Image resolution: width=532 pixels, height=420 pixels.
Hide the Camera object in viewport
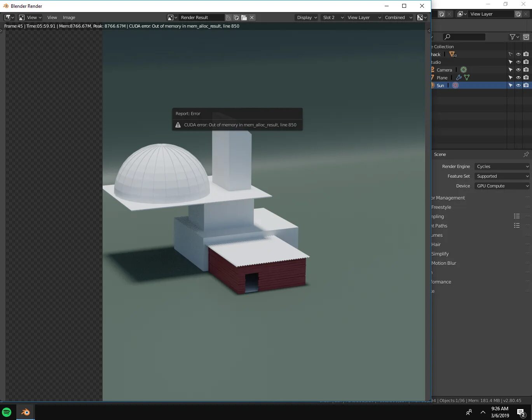coord(518,70)
